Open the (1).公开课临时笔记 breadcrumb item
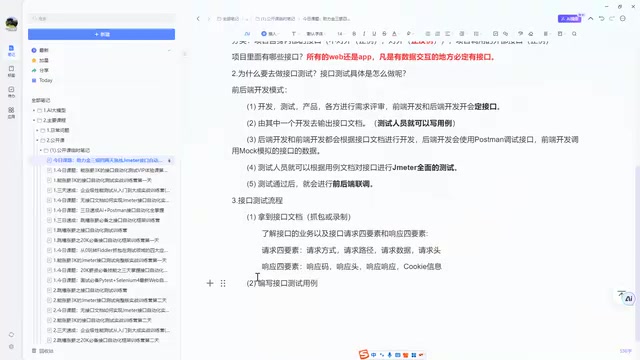Viewport: 640px width, 360px height. 276,19
